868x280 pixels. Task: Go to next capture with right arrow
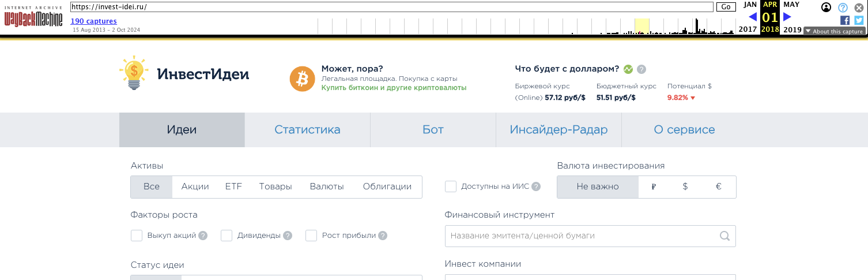pyautogui.click(x=787, y=17)
